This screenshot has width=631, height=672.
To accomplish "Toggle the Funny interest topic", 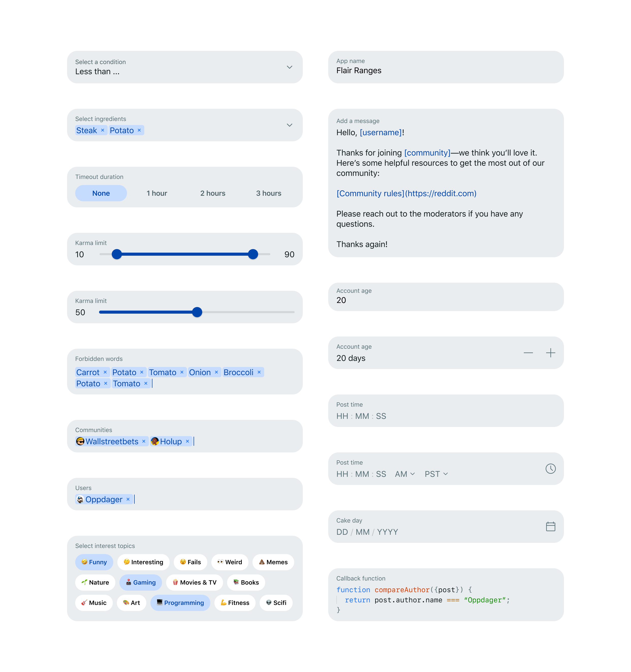I will [x=94, y=562].
